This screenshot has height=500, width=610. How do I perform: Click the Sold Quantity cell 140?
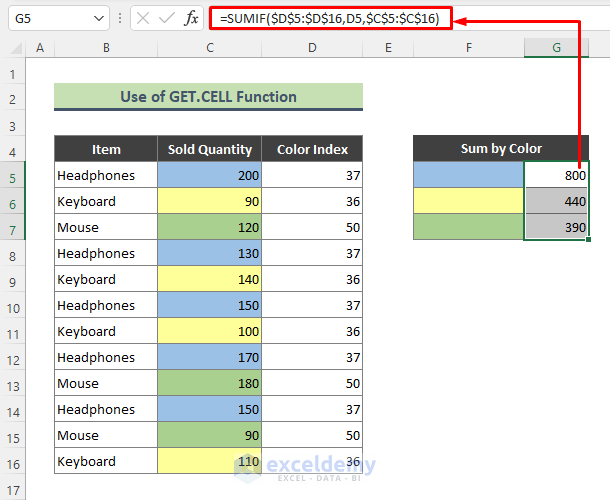210,279
